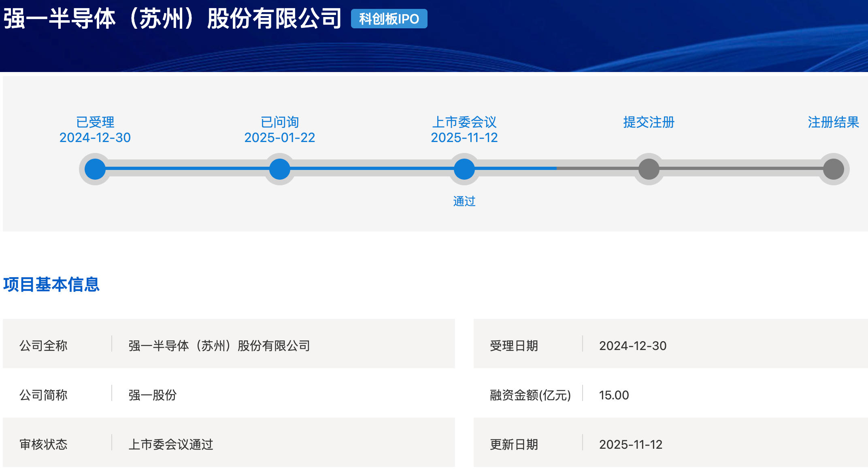
Task: Click the 上市委会议 blue timeline node
Action: (464, 169)
